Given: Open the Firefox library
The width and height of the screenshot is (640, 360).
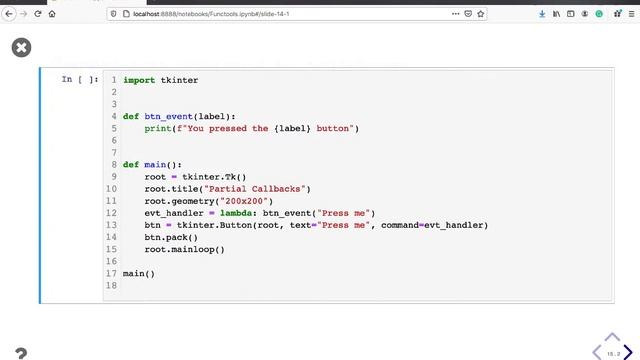Looking at the screenshot, I should click(x=556, y=14).
